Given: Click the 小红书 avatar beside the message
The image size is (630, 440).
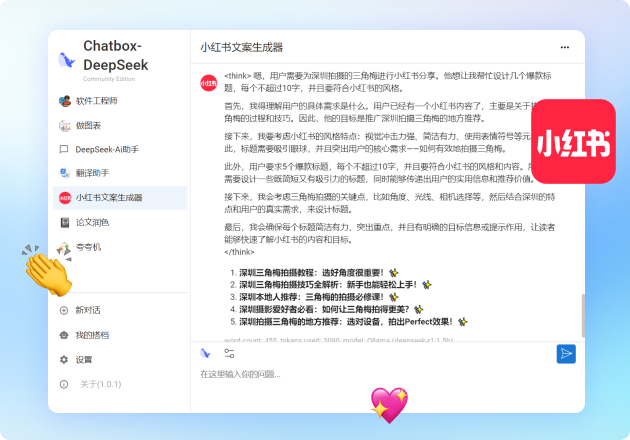Looking at the screenshot, I should click(208, 83).
